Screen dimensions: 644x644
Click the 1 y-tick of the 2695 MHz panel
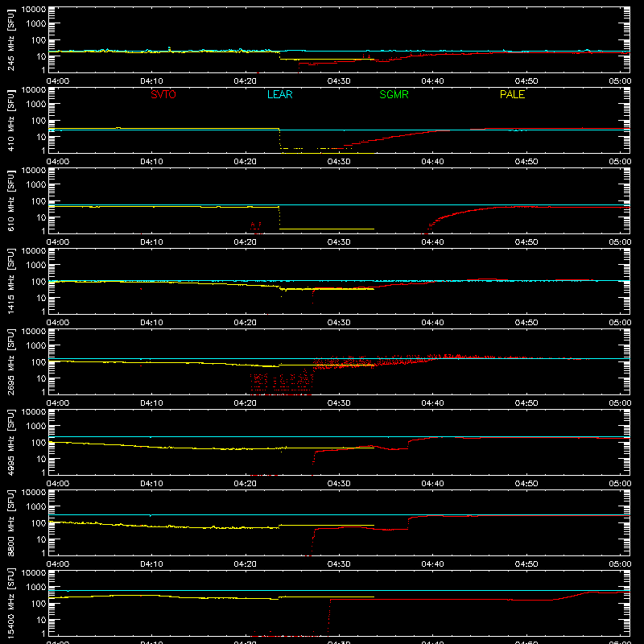click(43, 392)
